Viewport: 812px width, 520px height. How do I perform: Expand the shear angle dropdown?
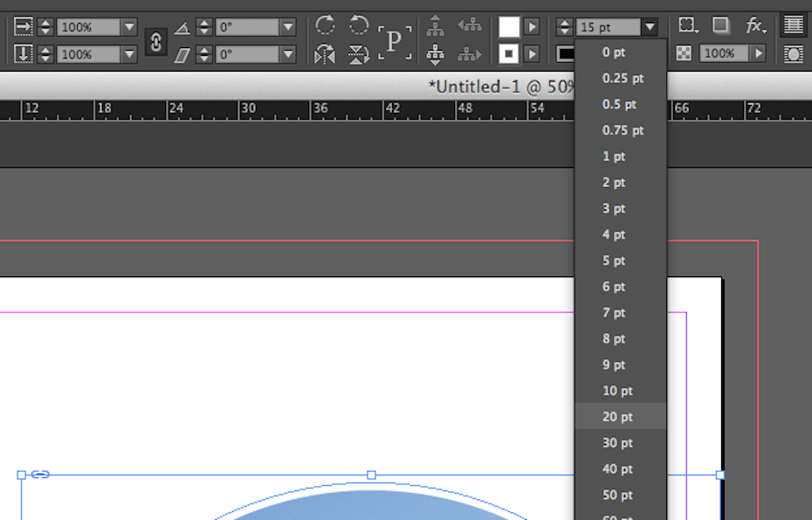(288, 54)
